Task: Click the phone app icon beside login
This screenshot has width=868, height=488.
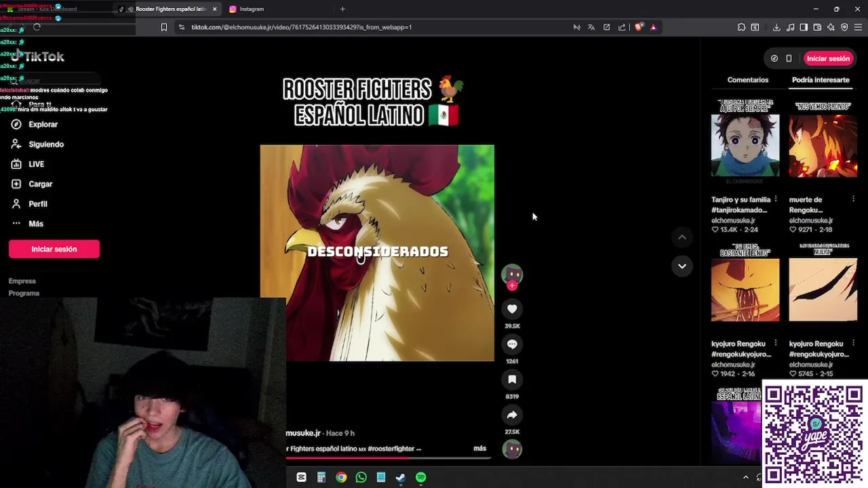Action: pyautogui.click(x=789, y=58)
